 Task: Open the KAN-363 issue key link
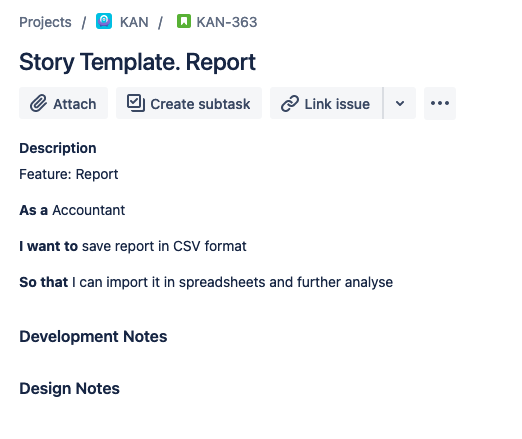point(227,22)
